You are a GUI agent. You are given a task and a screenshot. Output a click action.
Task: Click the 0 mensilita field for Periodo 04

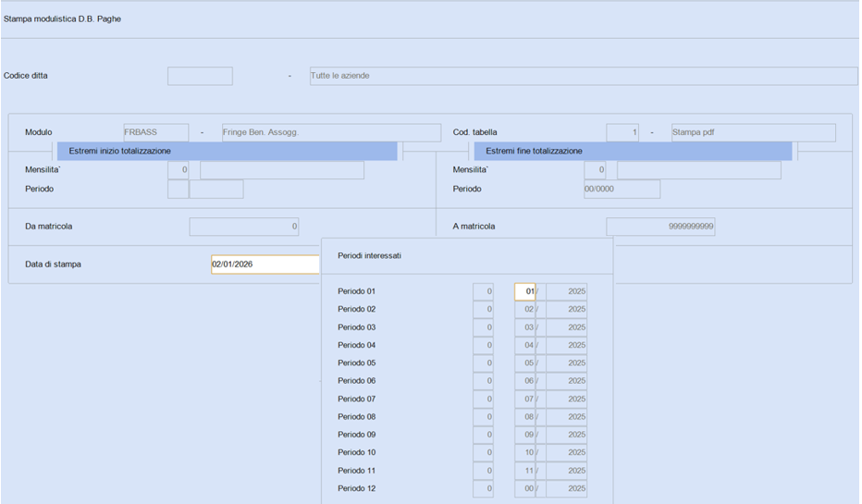click(x=483, y=345)
